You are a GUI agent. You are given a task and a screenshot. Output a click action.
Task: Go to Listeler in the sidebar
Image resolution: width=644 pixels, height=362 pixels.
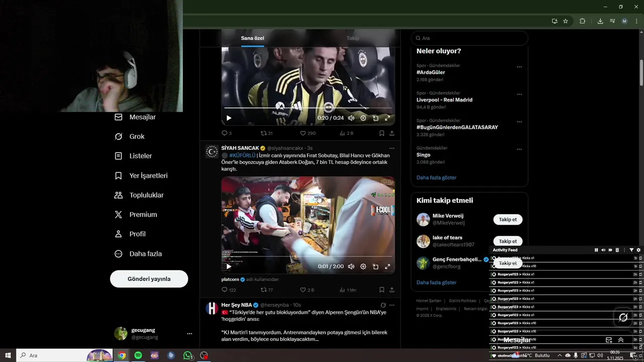pyautogui.click(x=133, y=156)
